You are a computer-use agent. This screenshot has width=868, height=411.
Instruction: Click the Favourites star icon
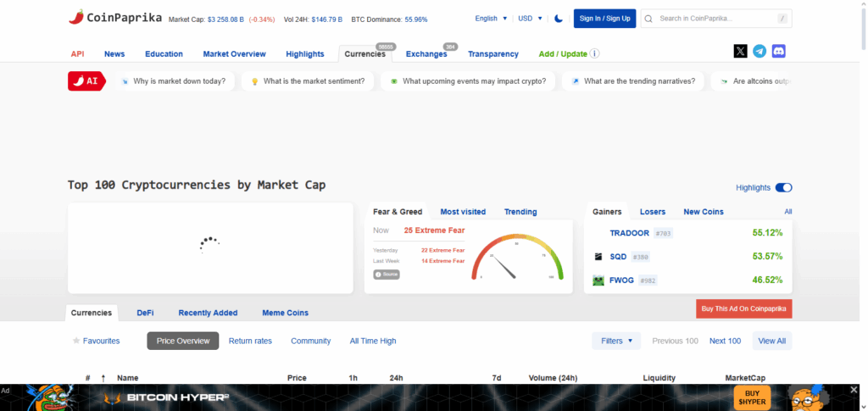pyautogui.click(x=76, y=341)
